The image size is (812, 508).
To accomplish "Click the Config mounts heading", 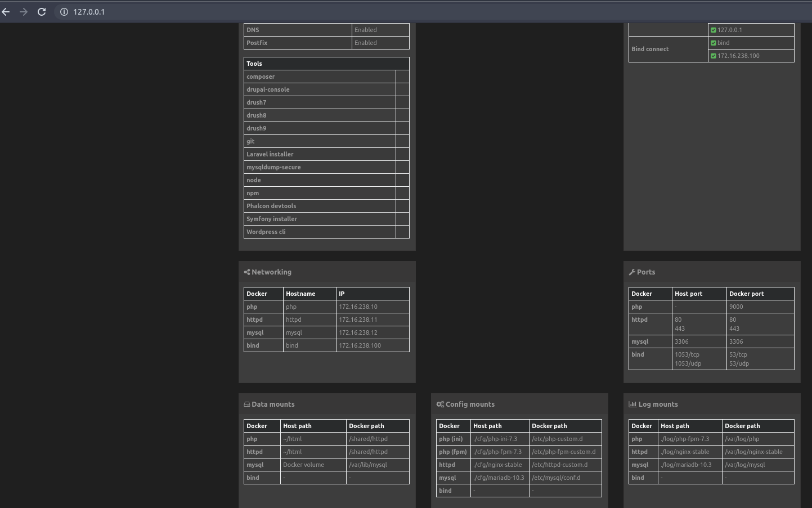I will coord(470,404).
